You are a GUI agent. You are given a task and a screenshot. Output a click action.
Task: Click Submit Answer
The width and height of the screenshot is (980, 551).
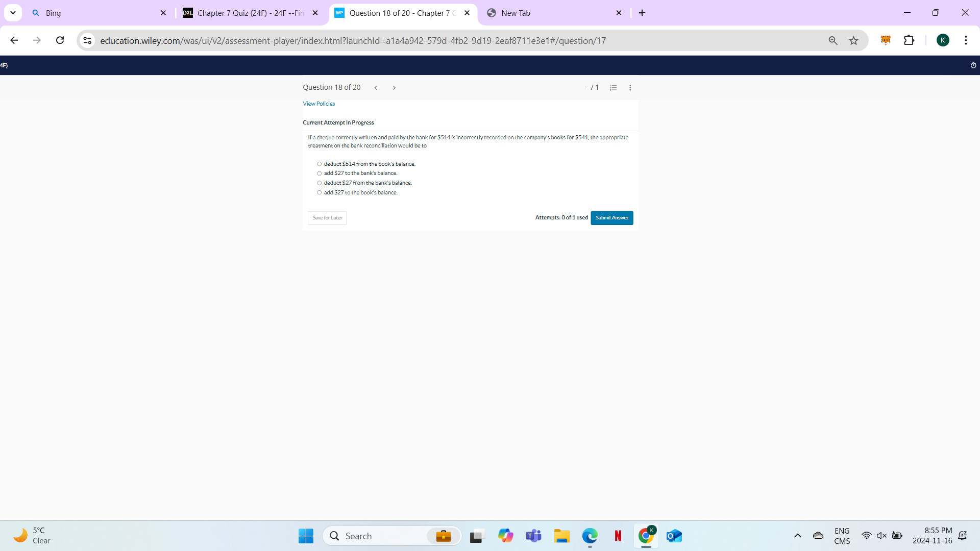(x=611, y=218)
